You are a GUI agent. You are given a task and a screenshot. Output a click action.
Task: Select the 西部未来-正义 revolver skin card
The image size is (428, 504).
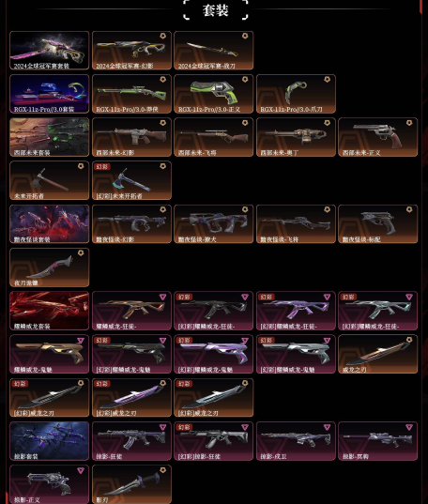378,137
